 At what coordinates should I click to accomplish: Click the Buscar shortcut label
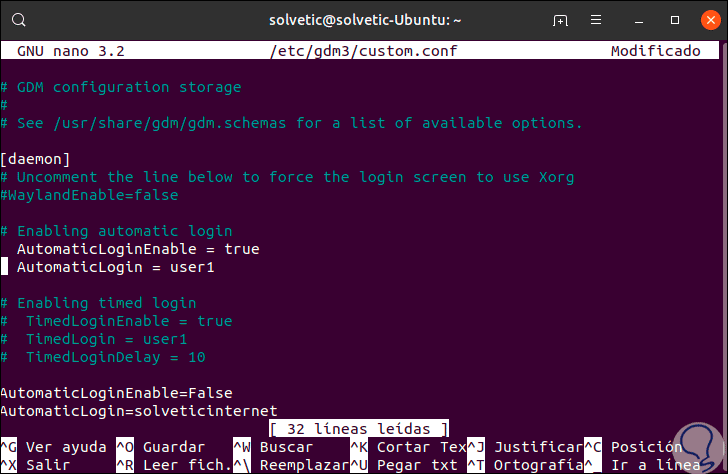(x=286, y=447)
